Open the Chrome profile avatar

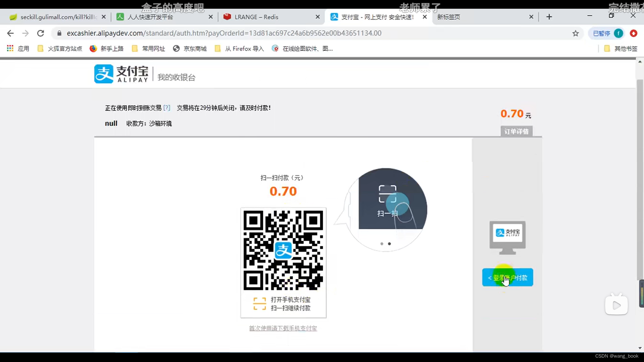(x=619, y=33)
